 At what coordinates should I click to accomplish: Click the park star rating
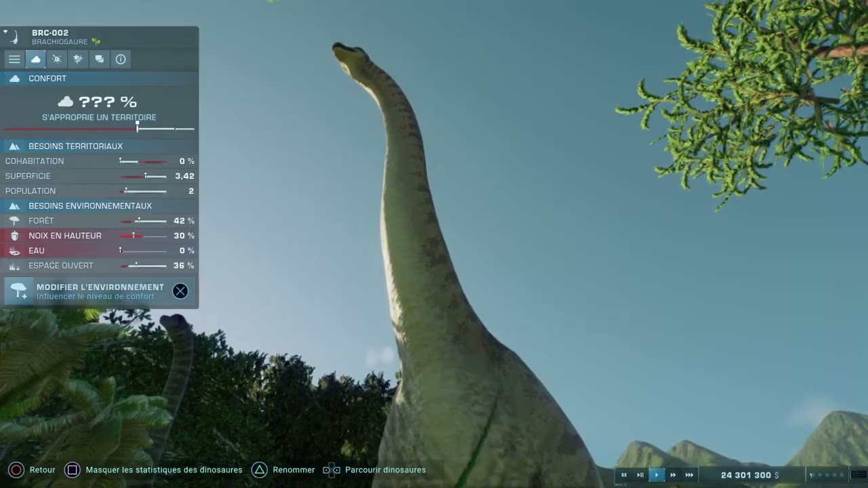827,475
